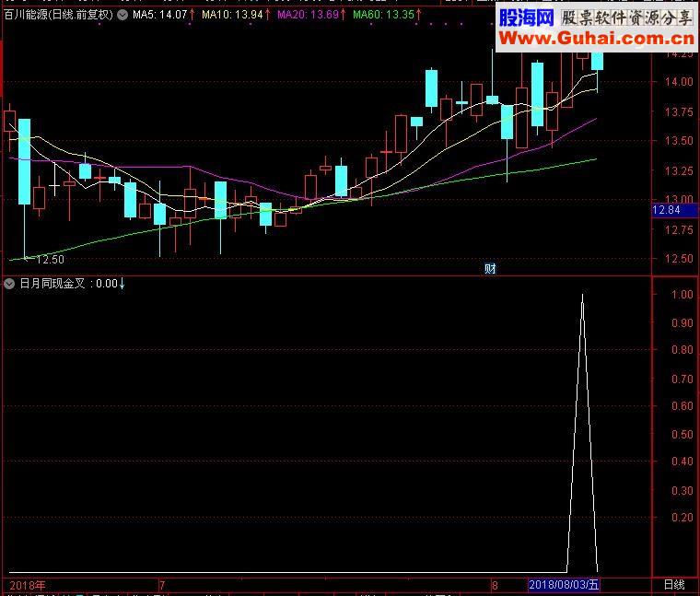Click the 13.75 price axis label
Image resolution: width=700 pixels, height=596 pixels.
tap(679, 112)
